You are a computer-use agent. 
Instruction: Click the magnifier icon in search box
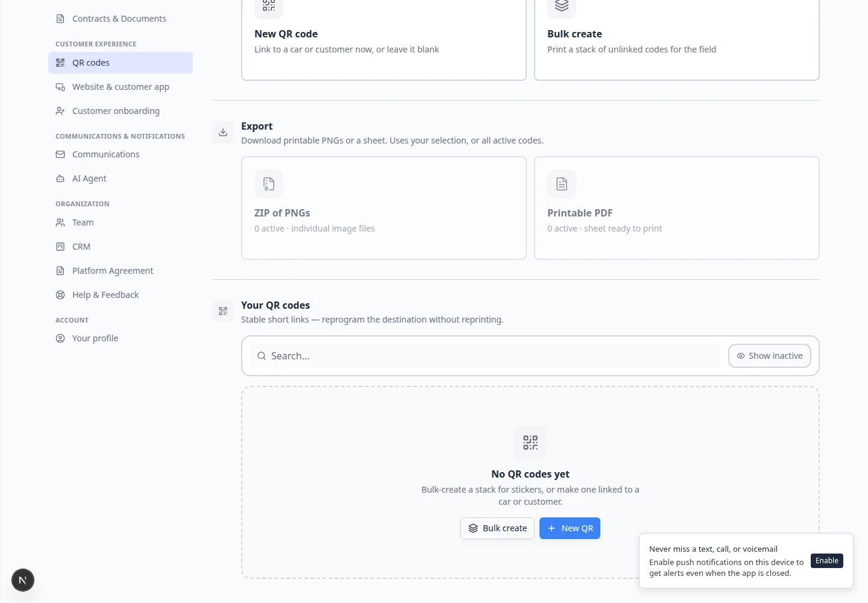(x=262, y=356)
